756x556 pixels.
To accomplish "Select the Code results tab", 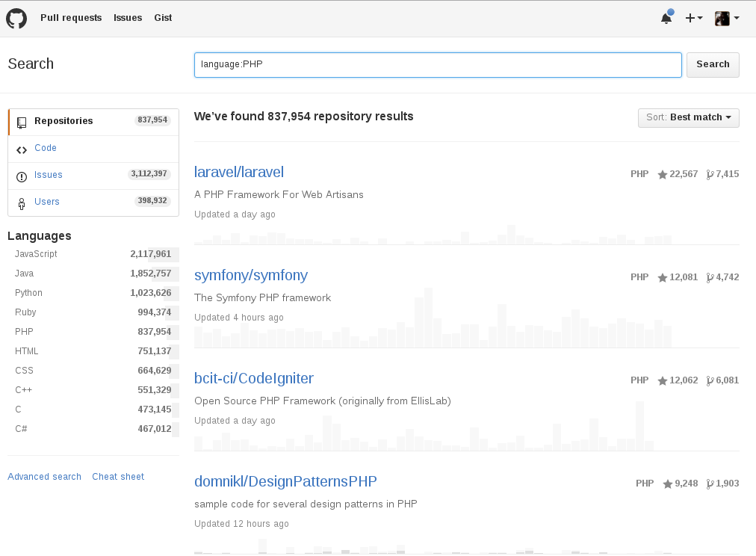I will [x=93, y=149].
